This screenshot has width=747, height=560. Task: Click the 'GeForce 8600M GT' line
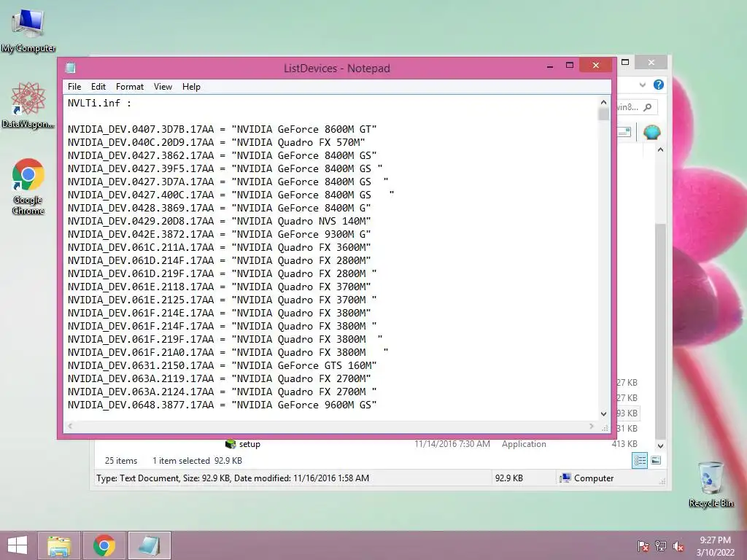222,130
